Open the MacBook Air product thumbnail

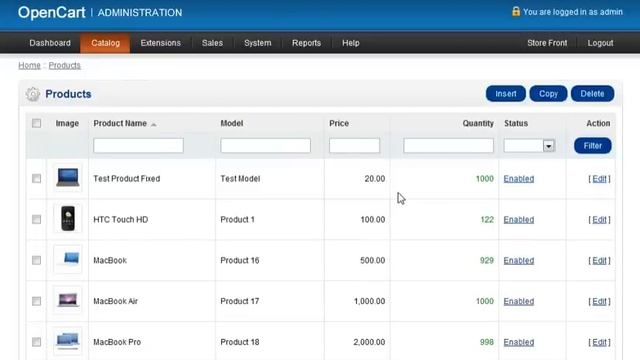coord(68,300)
